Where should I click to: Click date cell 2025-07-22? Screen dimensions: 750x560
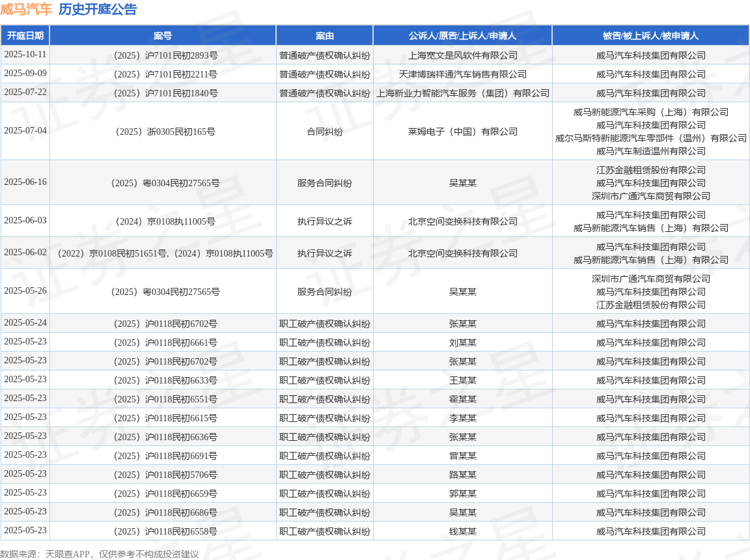click(x=25, y=92)
